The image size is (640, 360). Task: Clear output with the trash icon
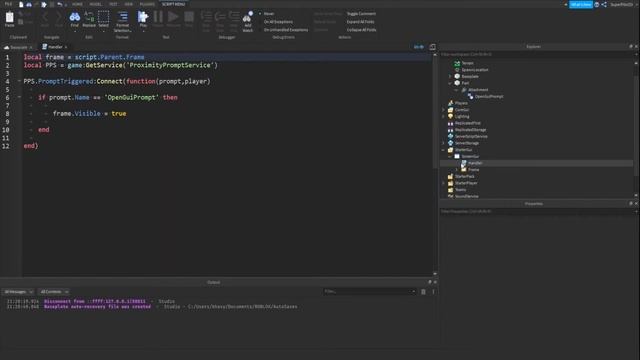coord(423,291)
